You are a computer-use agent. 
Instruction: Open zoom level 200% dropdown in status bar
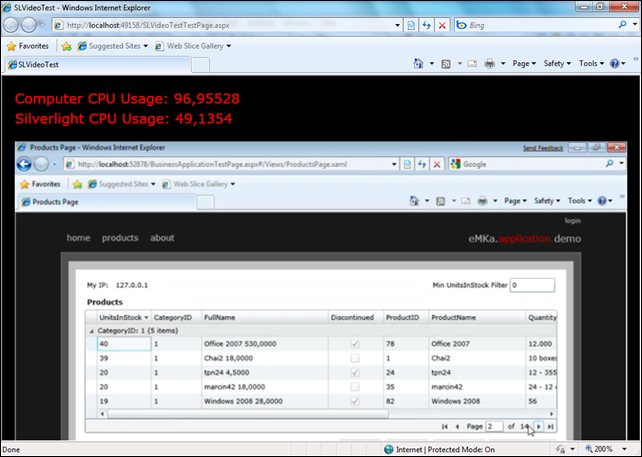pos(624,449)
